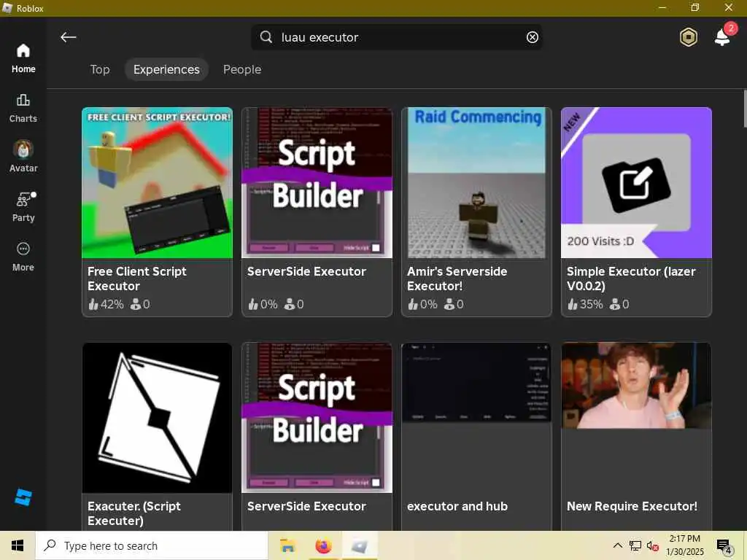Open the second-row ServerSide Executor thumbnail
The height and width of the screenshot is (560, 747).
click(317, 418)
